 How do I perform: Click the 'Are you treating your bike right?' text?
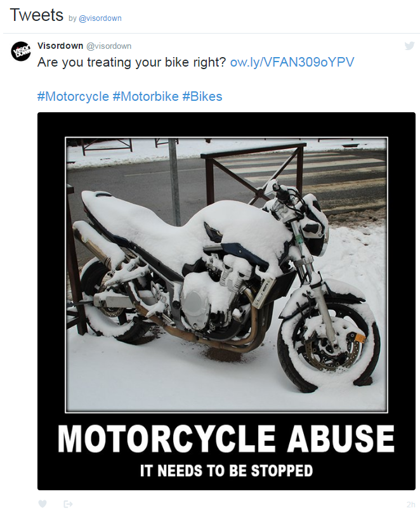pos(131,62)
